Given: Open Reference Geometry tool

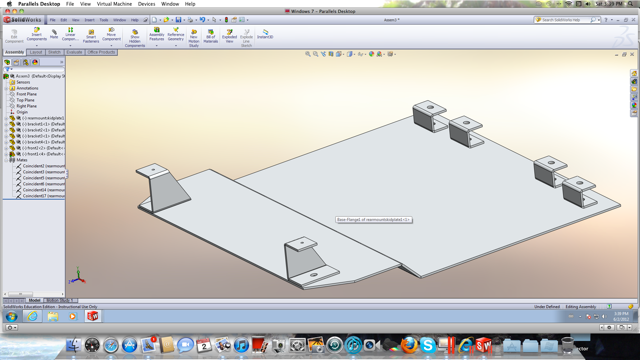Looking at the screenshot, I should point(176,34).
